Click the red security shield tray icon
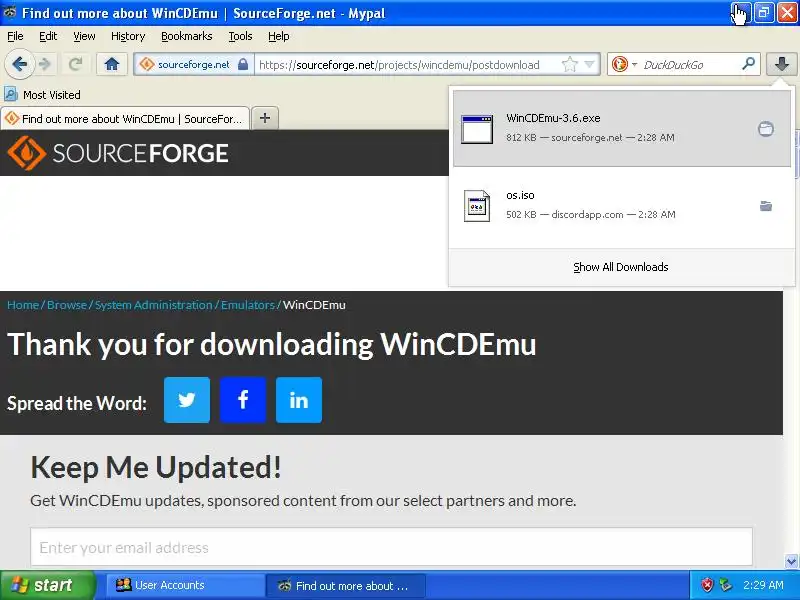The image size is (800, 600). (x=707, y=585)
